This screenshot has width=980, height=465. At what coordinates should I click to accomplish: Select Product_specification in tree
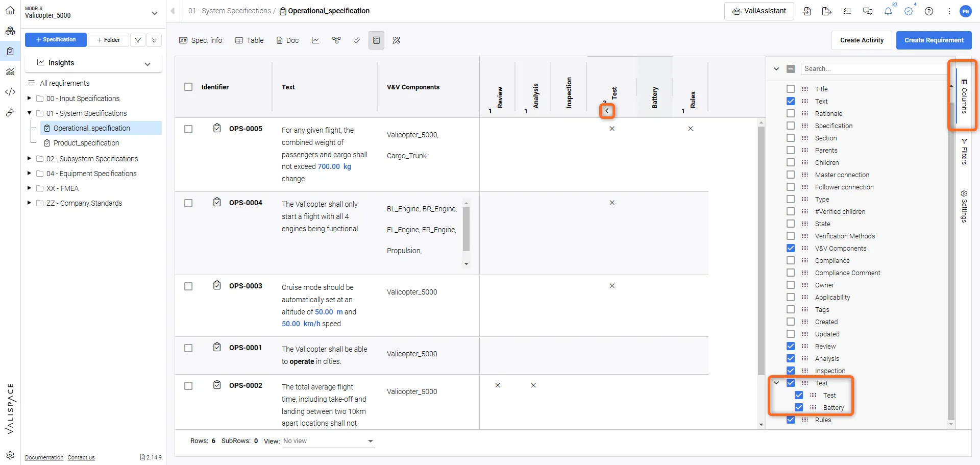[x=86, y=143]
